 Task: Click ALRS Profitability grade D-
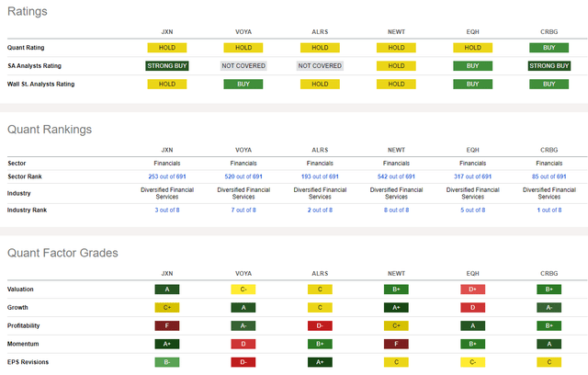pyautogui.click(x=320, y=325)
